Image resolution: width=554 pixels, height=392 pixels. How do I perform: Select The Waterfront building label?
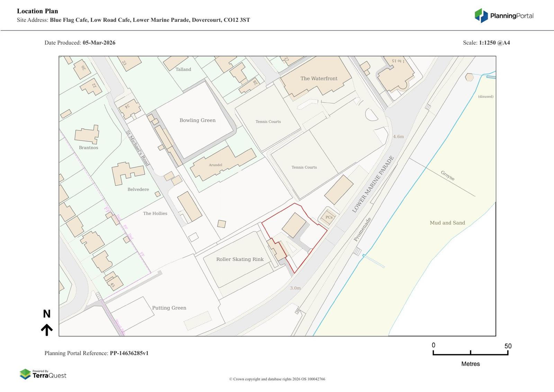coord(319,79)
